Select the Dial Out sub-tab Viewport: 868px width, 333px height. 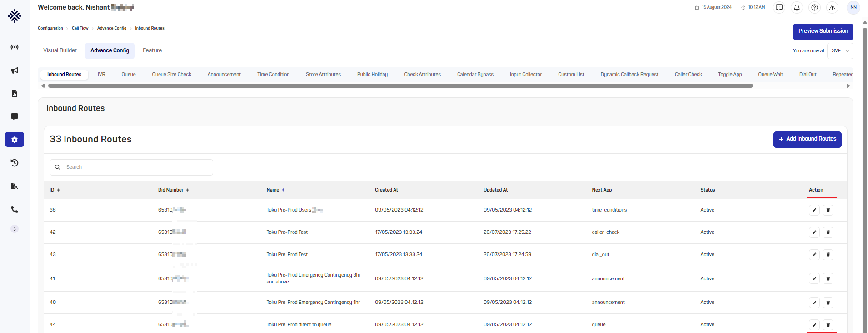click(808, 74)
